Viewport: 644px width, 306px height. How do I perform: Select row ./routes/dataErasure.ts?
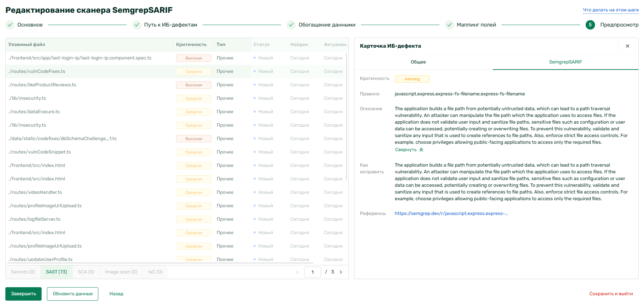pyautogui.click(x=175, y=112)
